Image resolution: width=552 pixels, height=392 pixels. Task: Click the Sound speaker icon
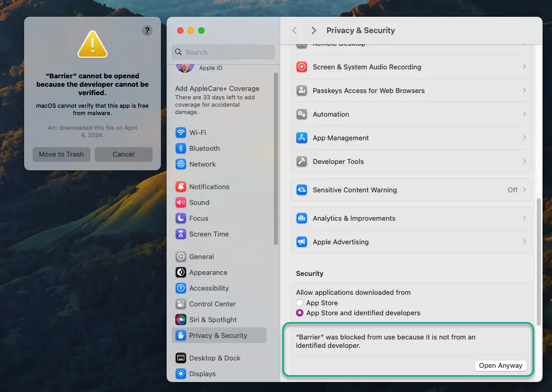[181, 202]
